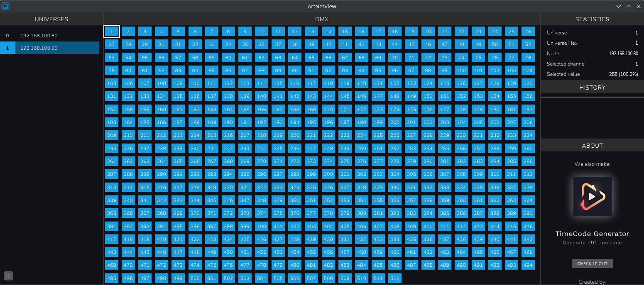
Task: Click the ArtNetView logo in the title bar
Action: pos(5,6)
